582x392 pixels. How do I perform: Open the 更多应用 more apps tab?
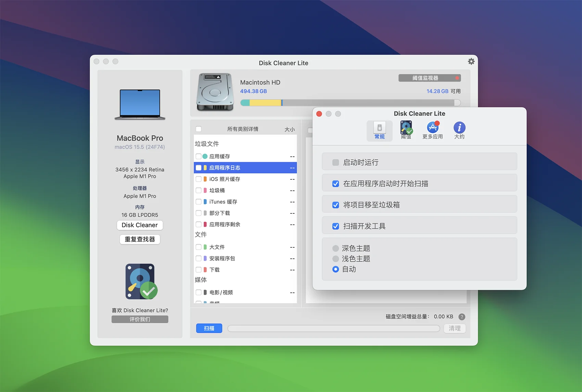[x=433, y=131]
